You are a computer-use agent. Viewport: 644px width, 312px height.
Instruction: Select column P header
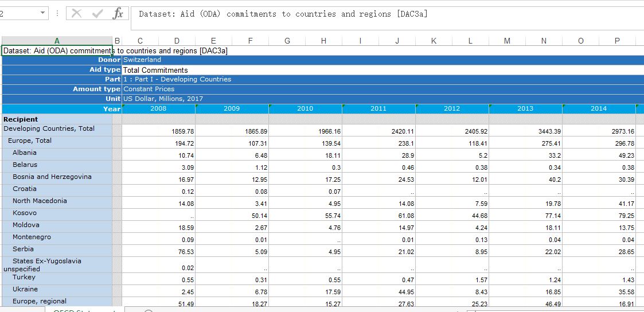point(617,41)
